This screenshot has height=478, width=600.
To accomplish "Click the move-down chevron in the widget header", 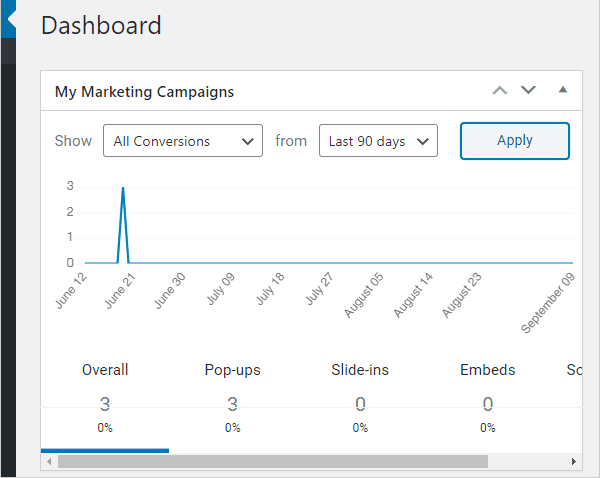I will [529, 91].
